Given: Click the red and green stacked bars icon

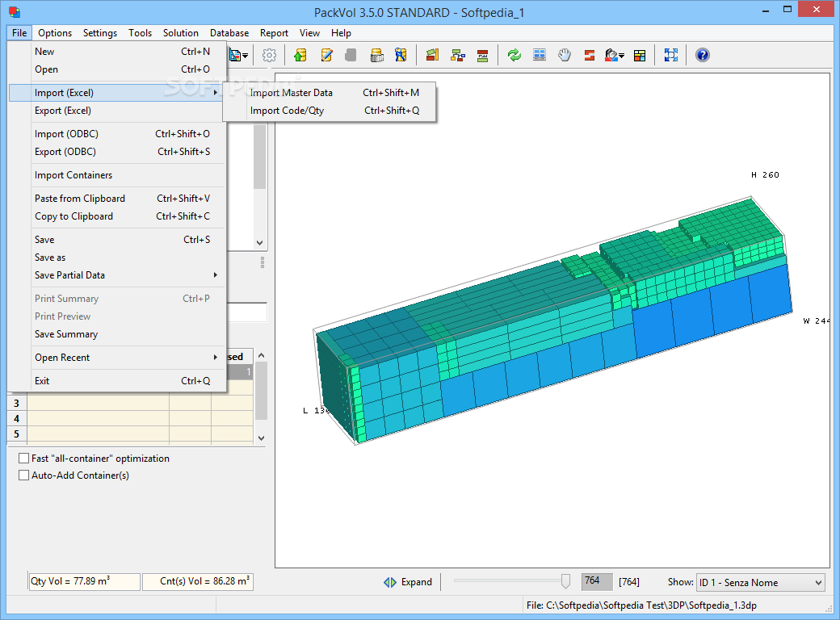Looking at the screenshot, I should point(483,55).
